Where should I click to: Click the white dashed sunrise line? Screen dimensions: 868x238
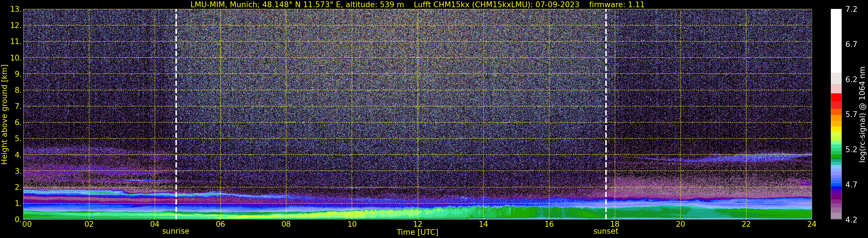click(x=176, y=114)
